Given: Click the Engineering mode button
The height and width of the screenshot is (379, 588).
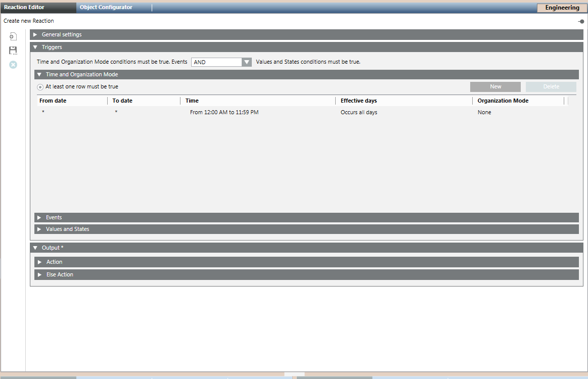Looking at the screenshot, I should point(562,8).
